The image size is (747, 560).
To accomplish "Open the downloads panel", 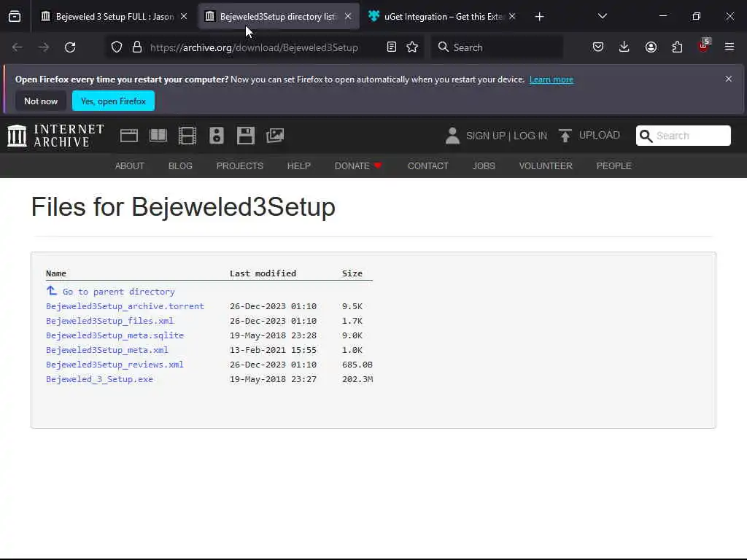I will point(624,47).
